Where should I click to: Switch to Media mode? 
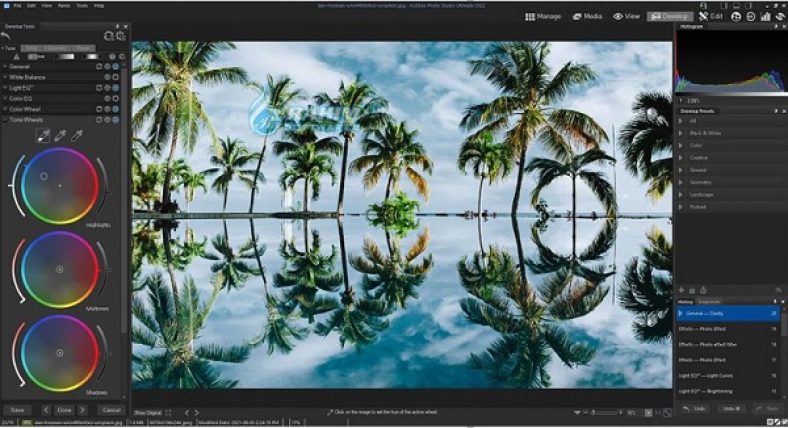tap(587, 17)
